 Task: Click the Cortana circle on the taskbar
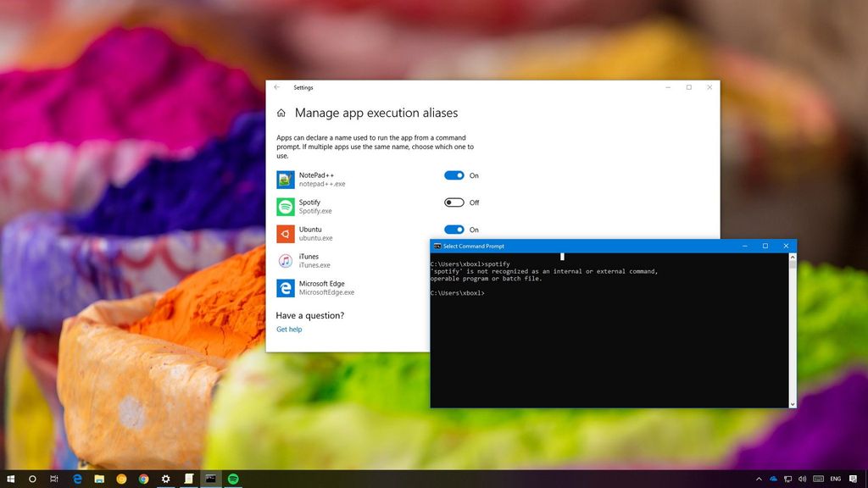coord(32,479)
